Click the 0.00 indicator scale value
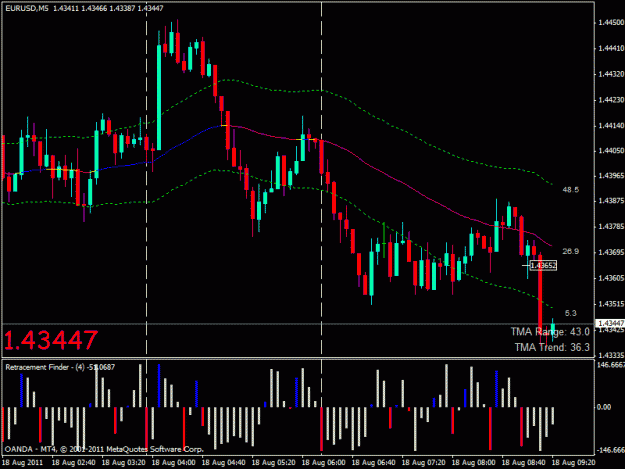 pyautogui.click(x=603, y=407)
